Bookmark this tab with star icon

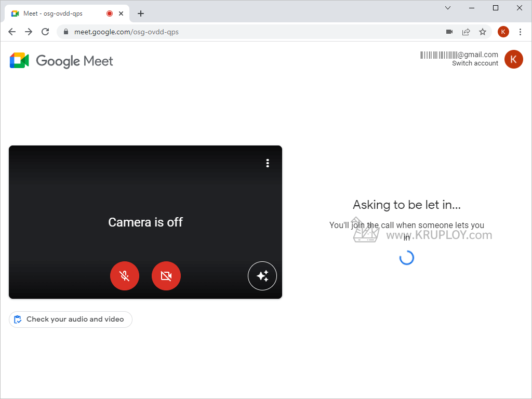483,32
